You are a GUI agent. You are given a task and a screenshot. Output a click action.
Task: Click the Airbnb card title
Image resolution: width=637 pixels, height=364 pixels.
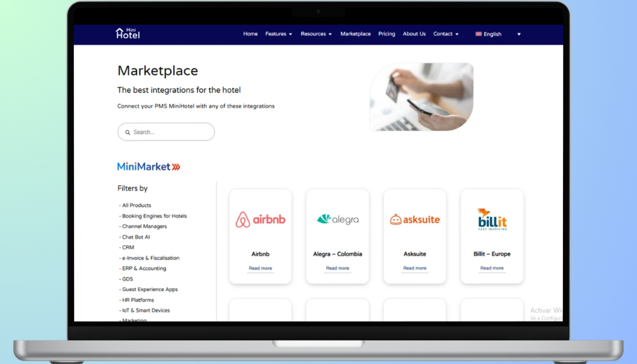[x=260, y=254]
